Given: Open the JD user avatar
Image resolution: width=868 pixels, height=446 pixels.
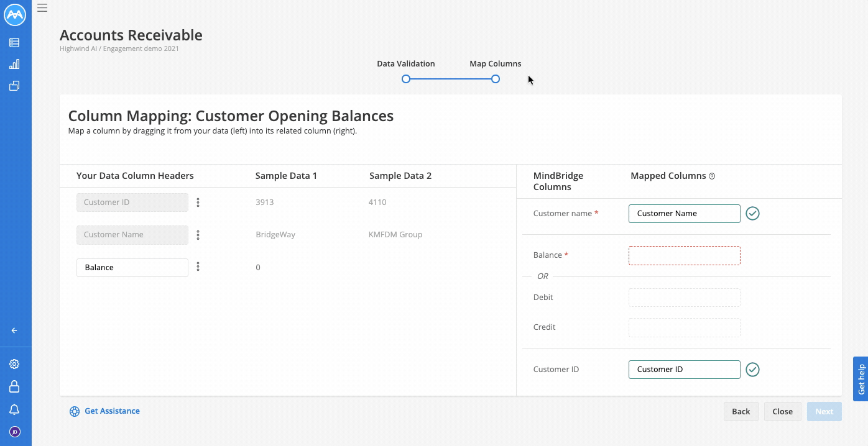Looking at the screenshot, I should pos(15,432).
